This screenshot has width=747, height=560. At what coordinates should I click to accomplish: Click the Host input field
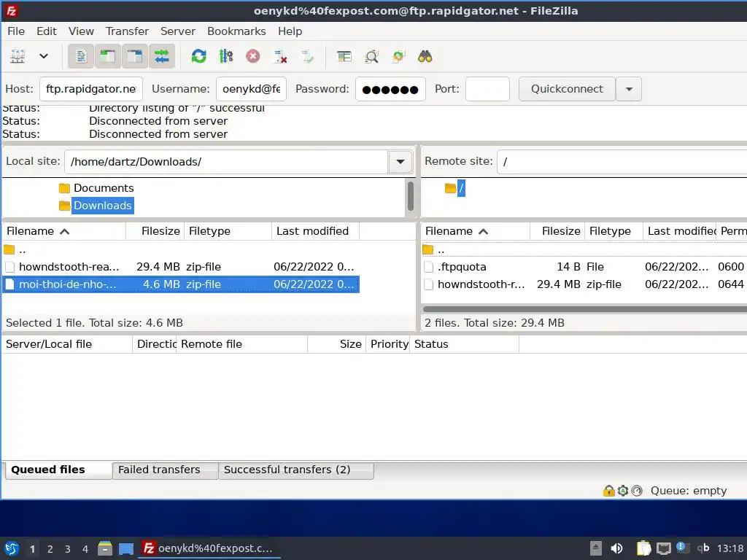pos(91,89)
